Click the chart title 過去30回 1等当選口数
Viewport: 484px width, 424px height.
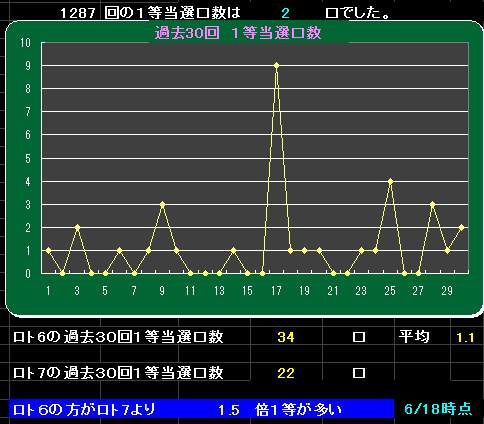click(238, 33)
